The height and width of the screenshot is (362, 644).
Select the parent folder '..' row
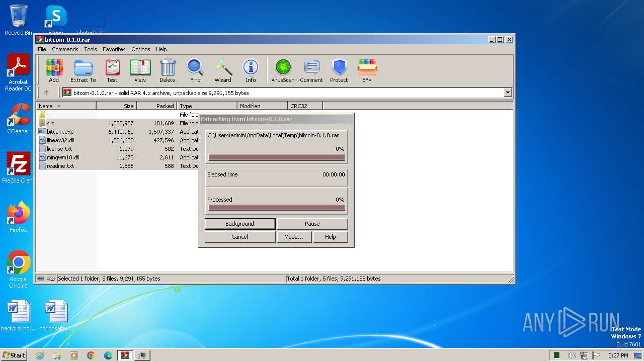(x=118, y=115)
